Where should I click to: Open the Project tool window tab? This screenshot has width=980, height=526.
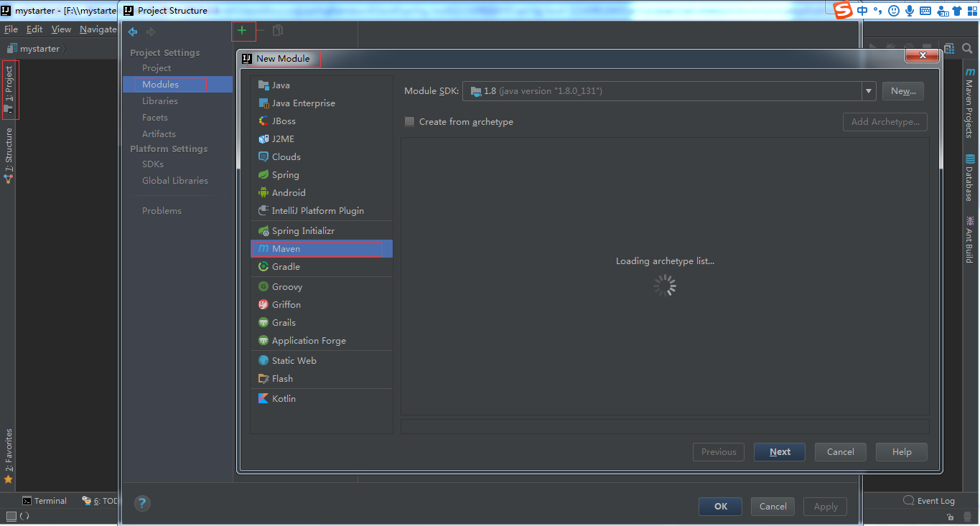(x=9, y=90)
